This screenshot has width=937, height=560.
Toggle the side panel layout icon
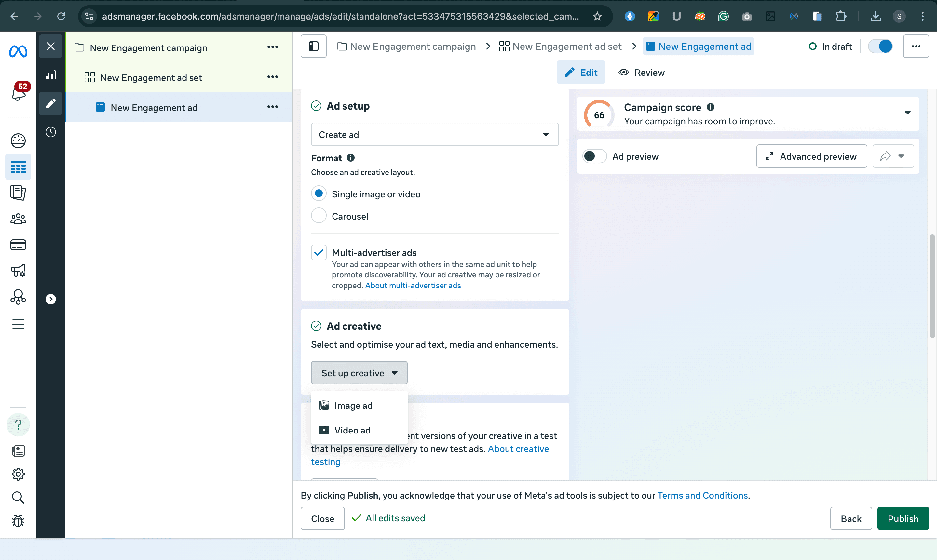click(x=313, y=47)
